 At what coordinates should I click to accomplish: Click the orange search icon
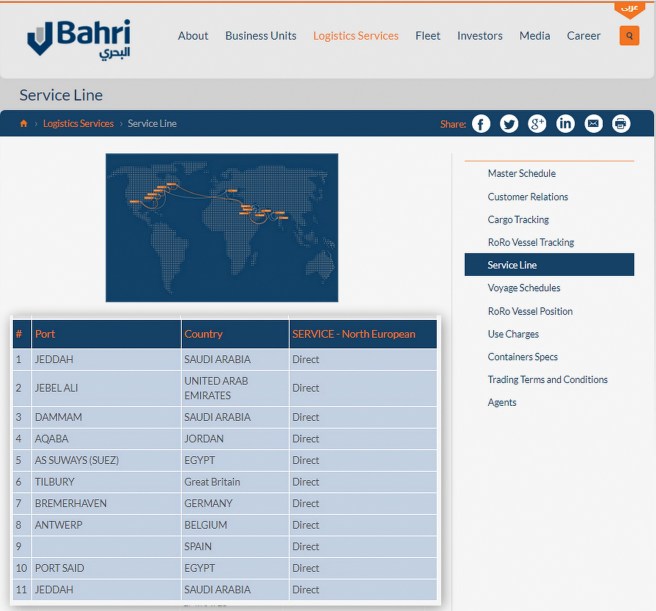click(x=629, y=36)
